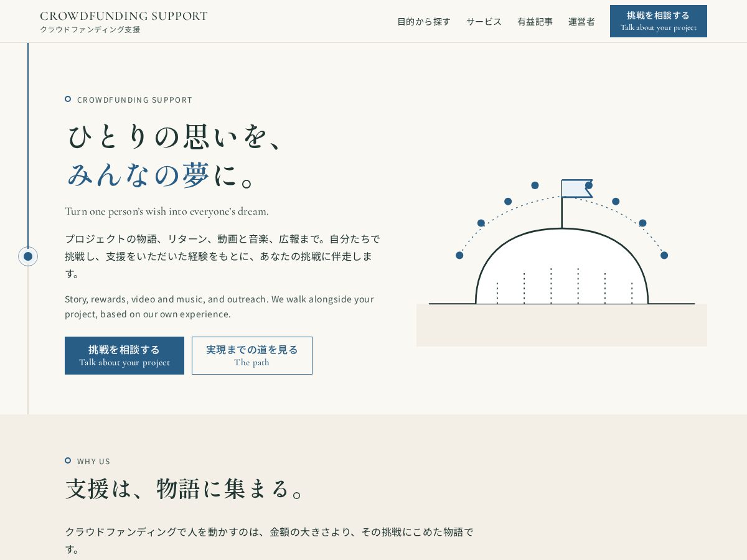Click the 'Story, rewards, video and music' paragraph
747x560 pixels.
click(x=219, y=307)
